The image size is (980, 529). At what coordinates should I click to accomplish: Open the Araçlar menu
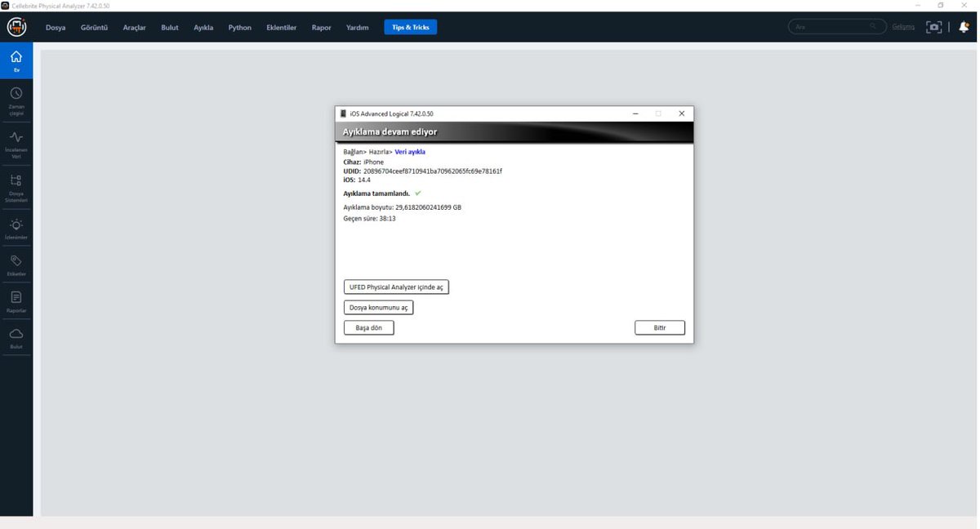point(134,27)
